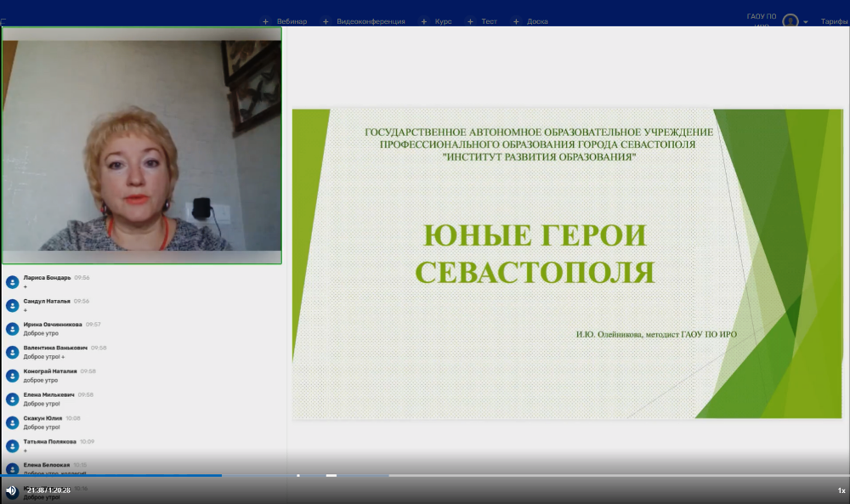This screenshot has width=850, height=504.
Task: Select the name Валентина Ванькович in chat
Action: tap(55, 348)
